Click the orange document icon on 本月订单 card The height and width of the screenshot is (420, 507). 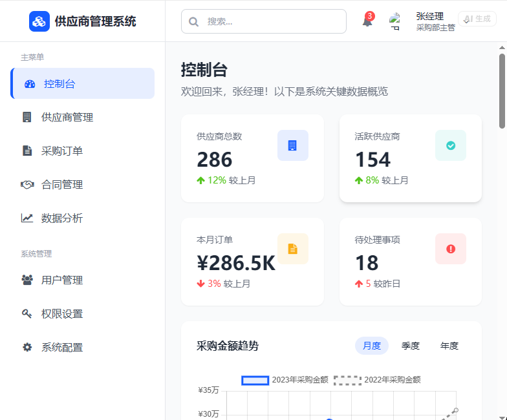click(x=292, y=249)
